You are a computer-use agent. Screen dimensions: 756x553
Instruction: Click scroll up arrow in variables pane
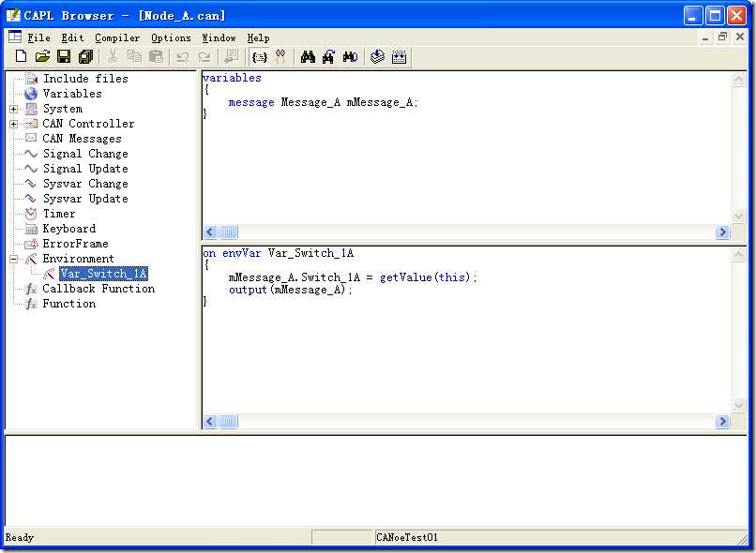pyautogui.click(x=738, y=80)
